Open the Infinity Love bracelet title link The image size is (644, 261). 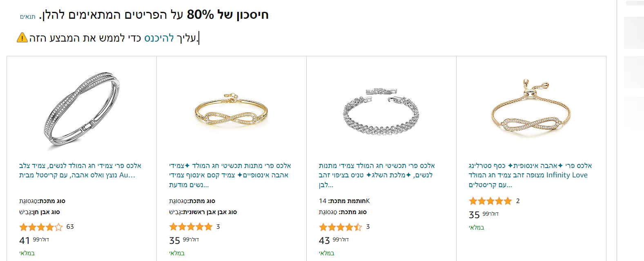(530, 175)
